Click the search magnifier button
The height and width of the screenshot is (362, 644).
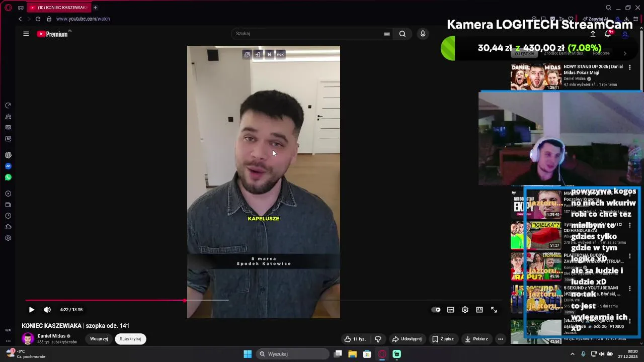click(403, 34)
